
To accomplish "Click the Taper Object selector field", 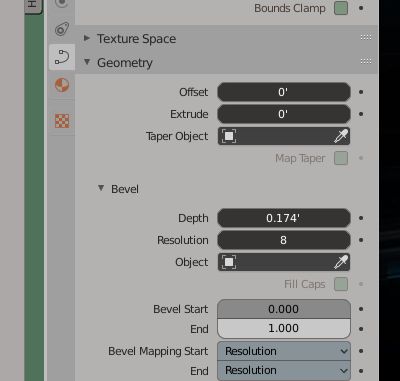I will tap(284, 136).
